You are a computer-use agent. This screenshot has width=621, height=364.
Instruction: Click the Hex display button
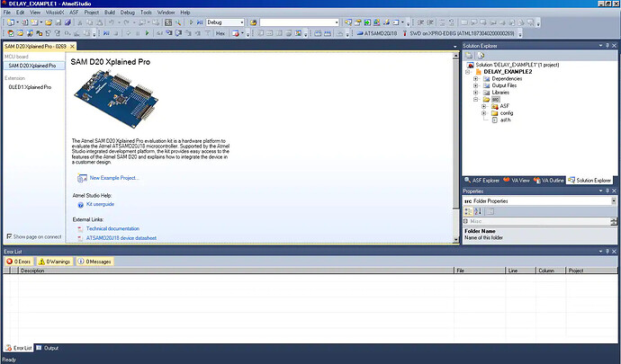[x=220, y=33]
